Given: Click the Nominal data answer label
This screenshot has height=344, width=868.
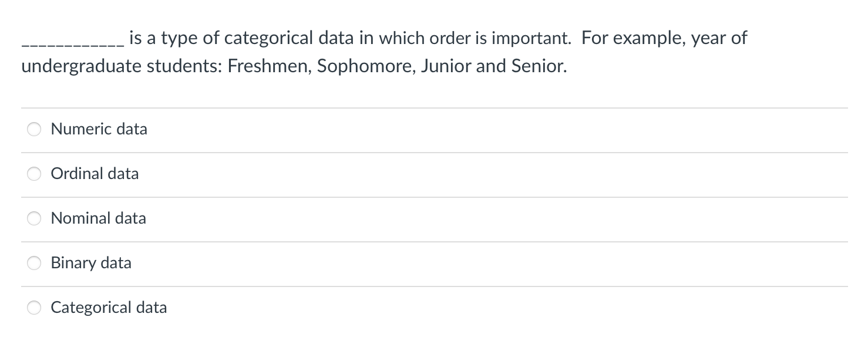Looking at the screenshot, I should 98,218.
